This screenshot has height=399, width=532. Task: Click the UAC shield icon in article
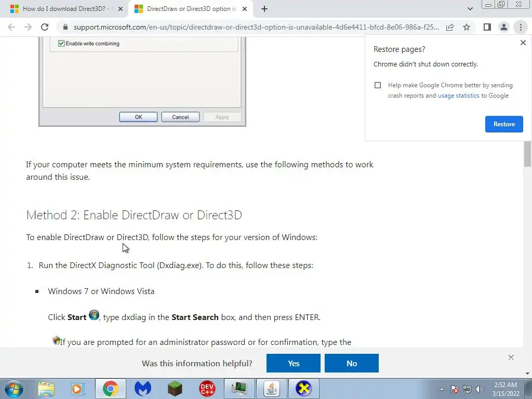[x=56, y=340]
